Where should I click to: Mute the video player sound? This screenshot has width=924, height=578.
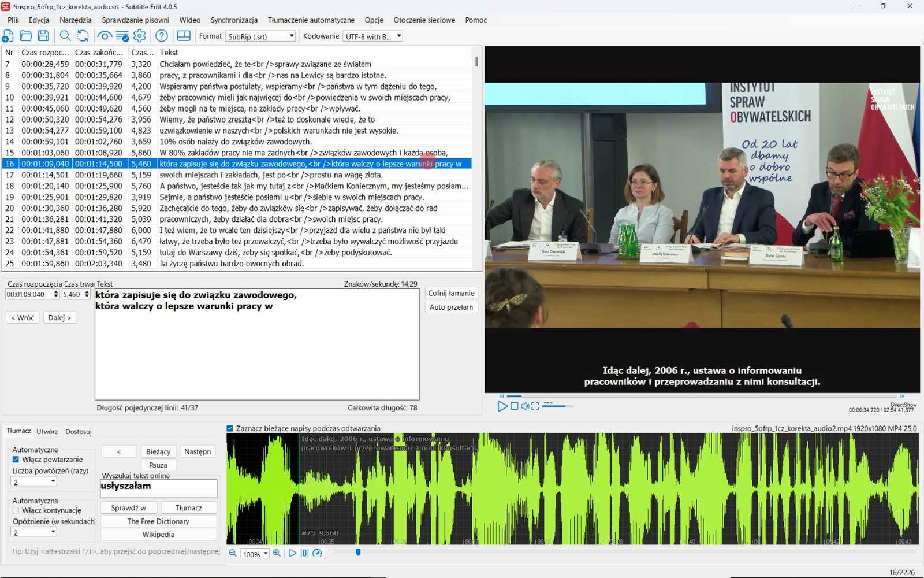coord(525,406)
